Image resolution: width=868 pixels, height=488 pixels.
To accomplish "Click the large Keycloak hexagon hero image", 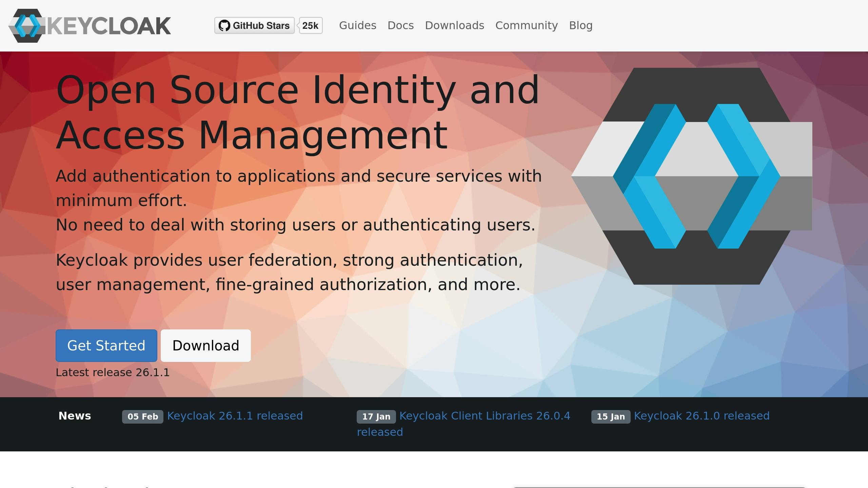I will click(x=692, y=176).
